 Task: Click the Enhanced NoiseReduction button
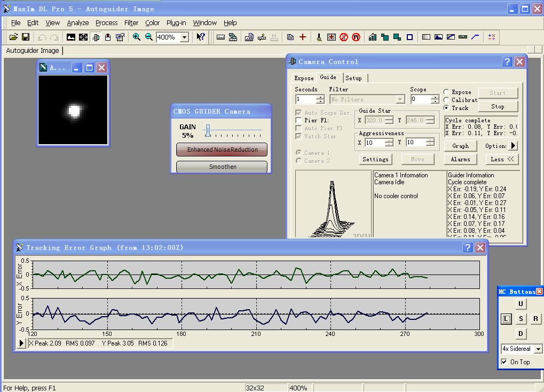(222, 150)
